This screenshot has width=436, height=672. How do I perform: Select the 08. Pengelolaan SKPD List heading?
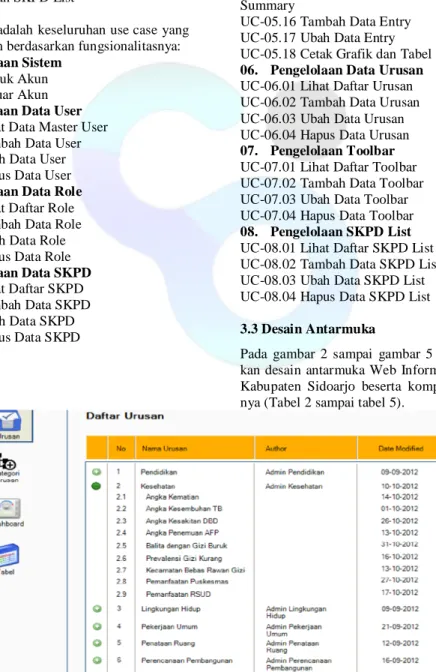tap(325, 231)
